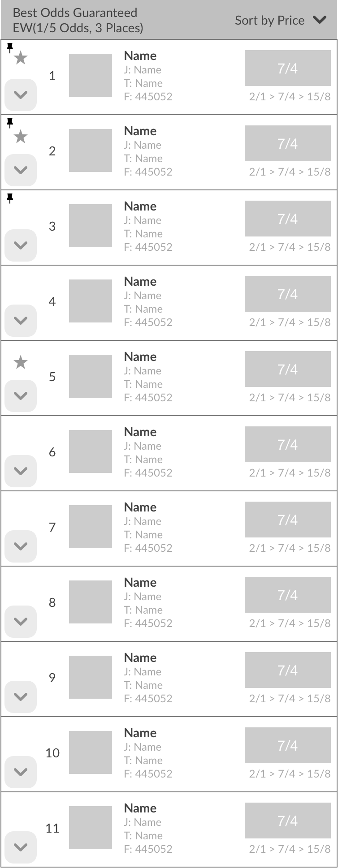
Task: Expand details for runner 7
Action: click(21, 546)
